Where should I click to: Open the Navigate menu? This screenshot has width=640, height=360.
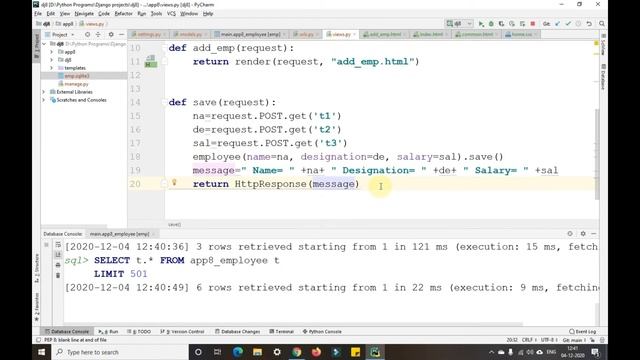click(x=84, y=13)
